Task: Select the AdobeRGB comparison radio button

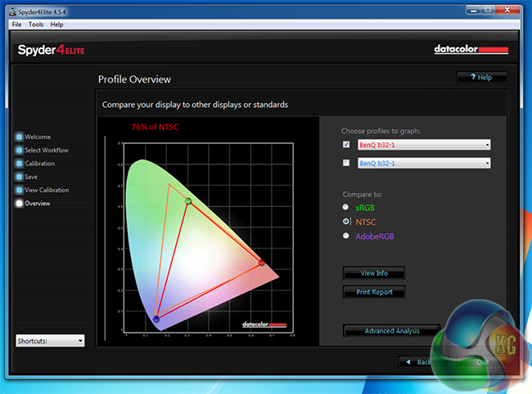Action: [347, 236]
